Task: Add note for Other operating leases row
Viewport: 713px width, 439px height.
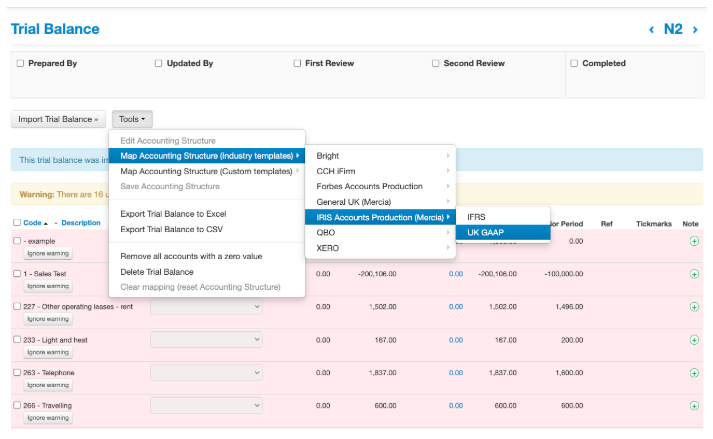Action: tap(694, 307)
